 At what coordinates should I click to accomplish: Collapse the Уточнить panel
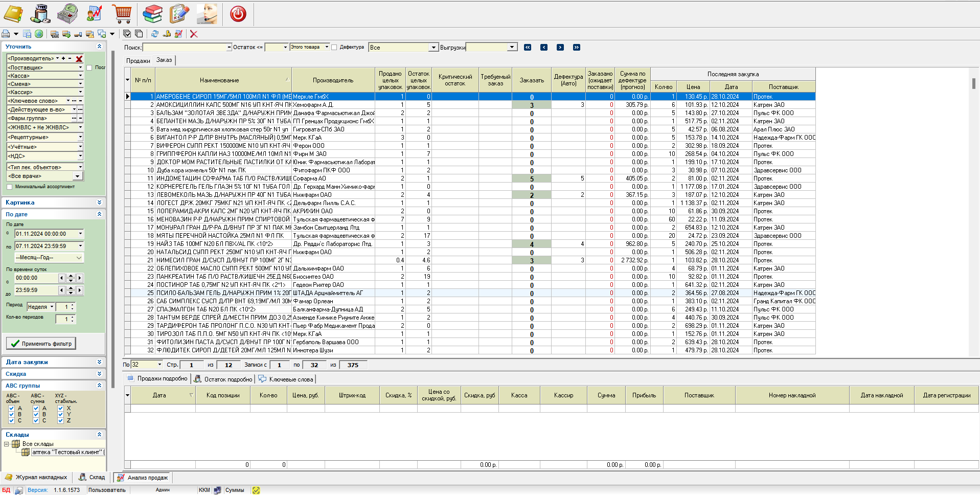(99, 47)
